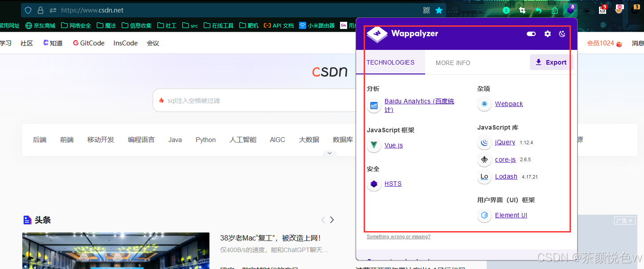Click the Baidu Analytics icon
Viewport: 644px width, 269px height.
click(374, 106)
